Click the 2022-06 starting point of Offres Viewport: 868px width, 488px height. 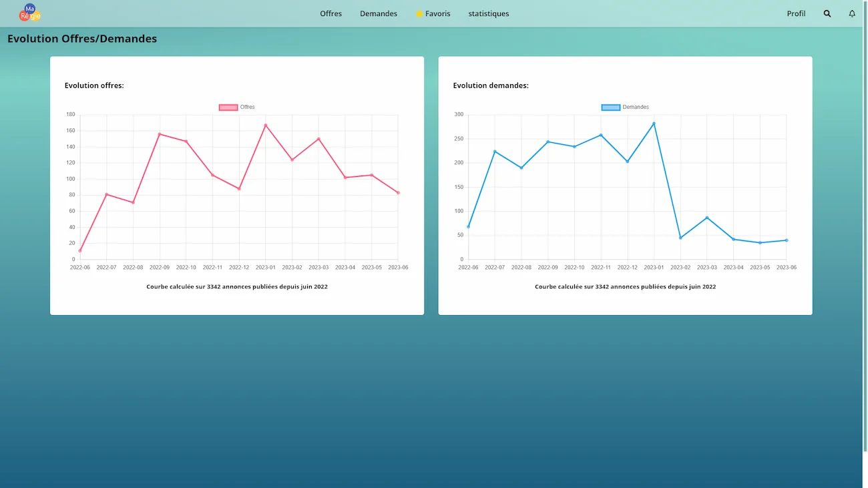click(x=80, y=251)
